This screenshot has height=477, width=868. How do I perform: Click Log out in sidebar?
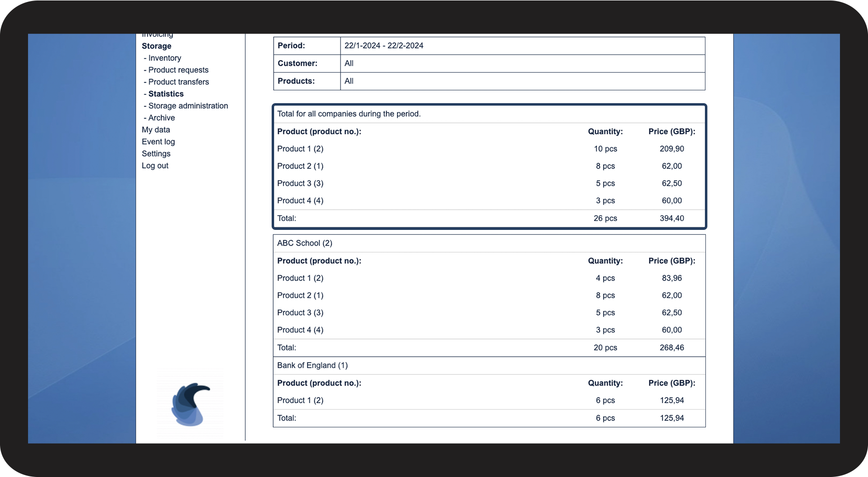pyautogui.click(x=155, y=166)
